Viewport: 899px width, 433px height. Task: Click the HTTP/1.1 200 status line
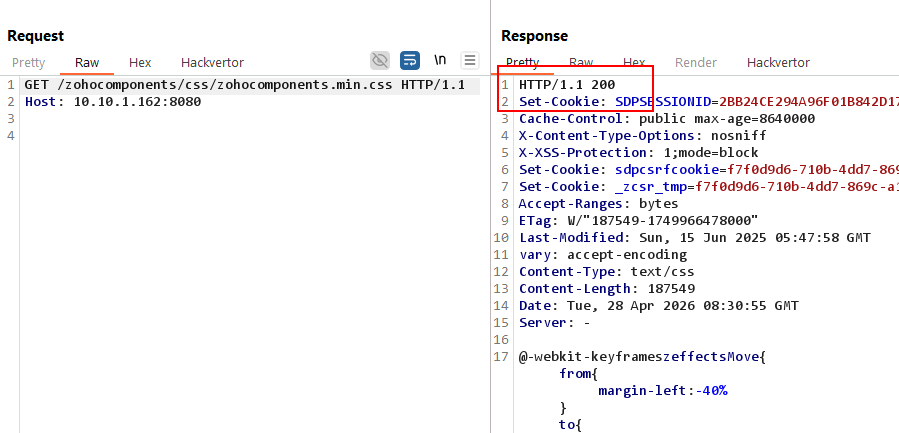(x=567, y=85)
